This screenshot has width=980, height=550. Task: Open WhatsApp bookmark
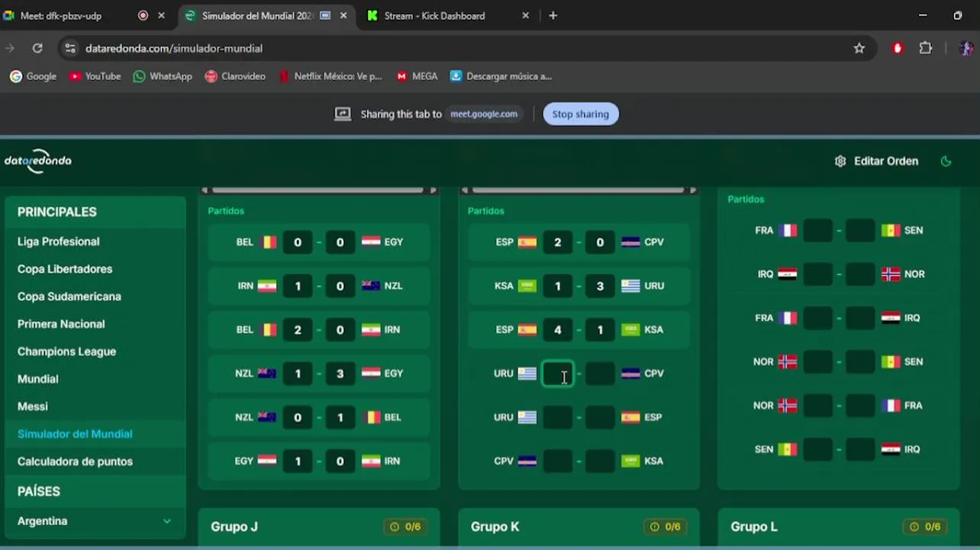point(163,76)
